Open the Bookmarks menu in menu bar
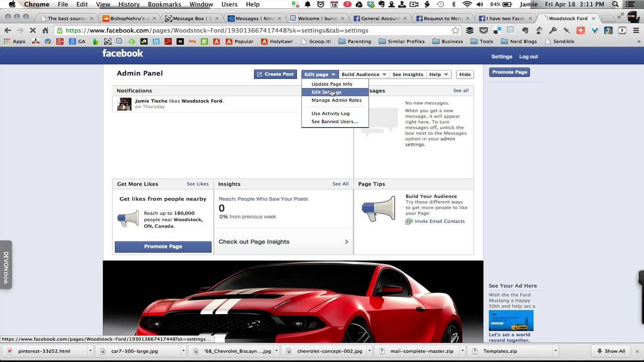 (x=165, y=5)
